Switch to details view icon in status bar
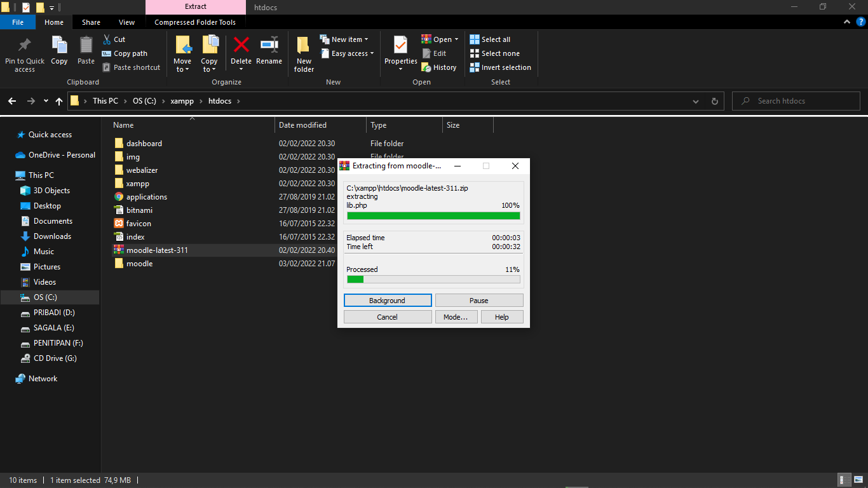Image resolution: width=868 pixels, height=488 pixels. [845, 480]
